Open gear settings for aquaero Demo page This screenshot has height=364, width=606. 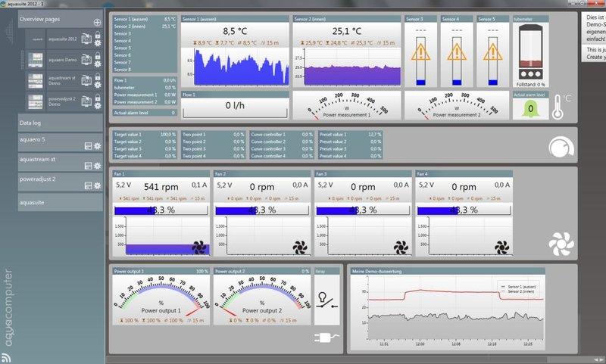coord(98,64)
